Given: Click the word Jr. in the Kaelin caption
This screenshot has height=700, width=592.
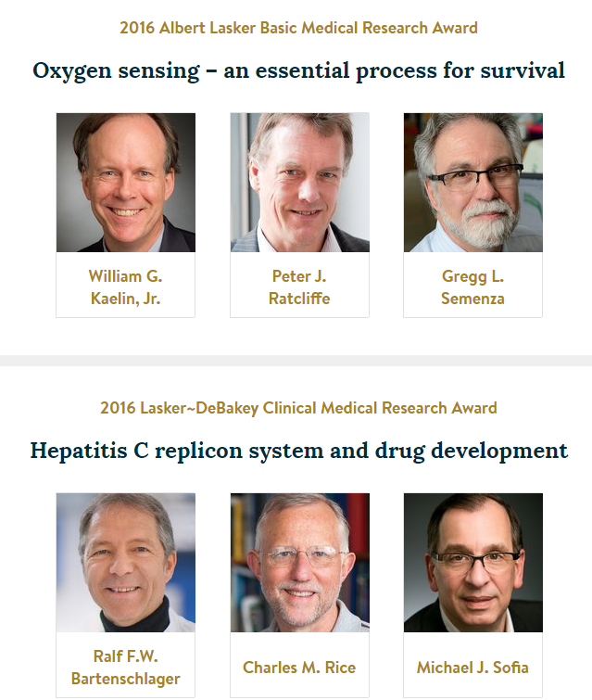Looking at the screenshot, I should (152, 299).
